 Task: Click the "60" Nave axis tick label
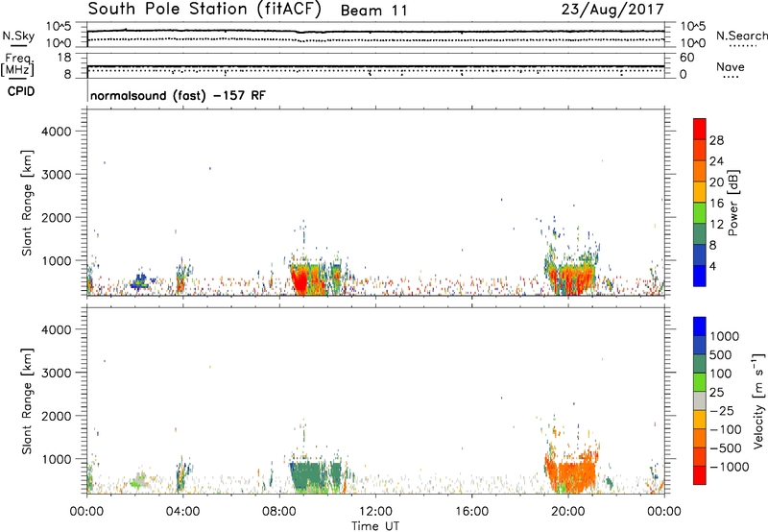pos(686,58)
